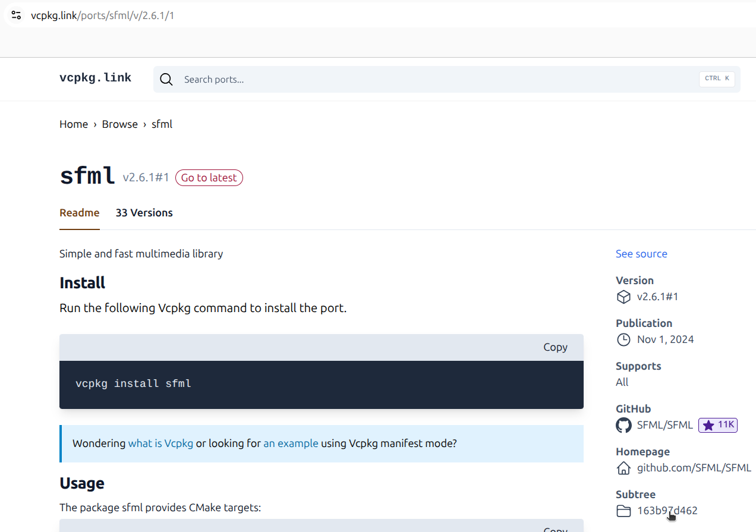The width and height of the screenshot is (756, 532).
Task: Click the Install heading
Action: click(82, 283)
